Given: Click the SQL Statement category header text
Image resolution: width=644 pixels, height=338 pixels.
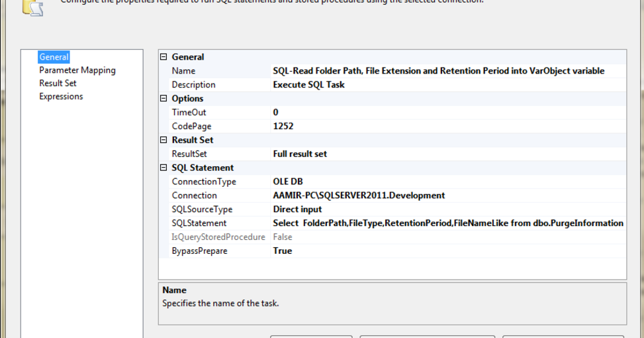Looking at the screenshot, I should coord(203,168).
